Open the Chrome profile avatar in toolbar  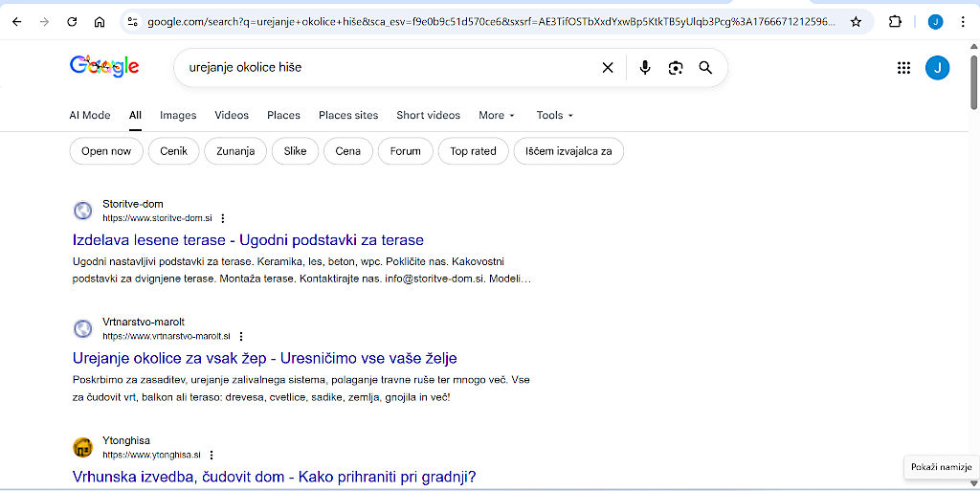point(936,22)
